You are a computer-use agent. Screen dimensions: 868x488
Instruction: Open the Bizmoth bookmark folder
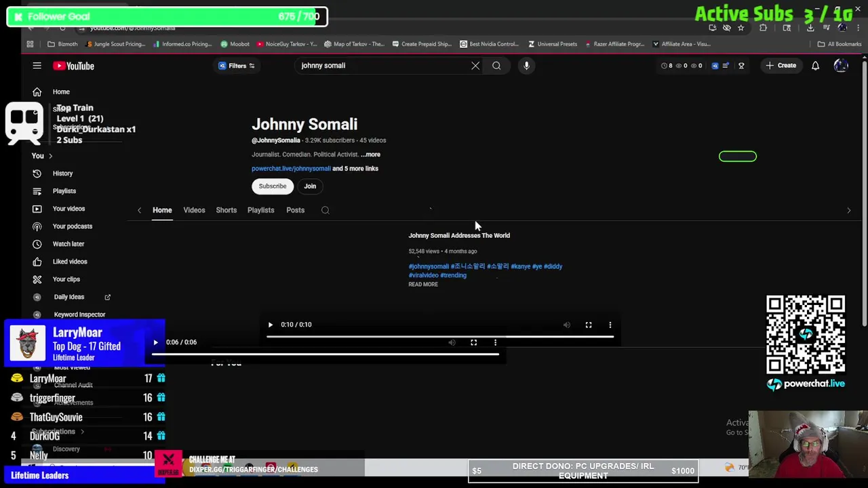coord(62,44)
